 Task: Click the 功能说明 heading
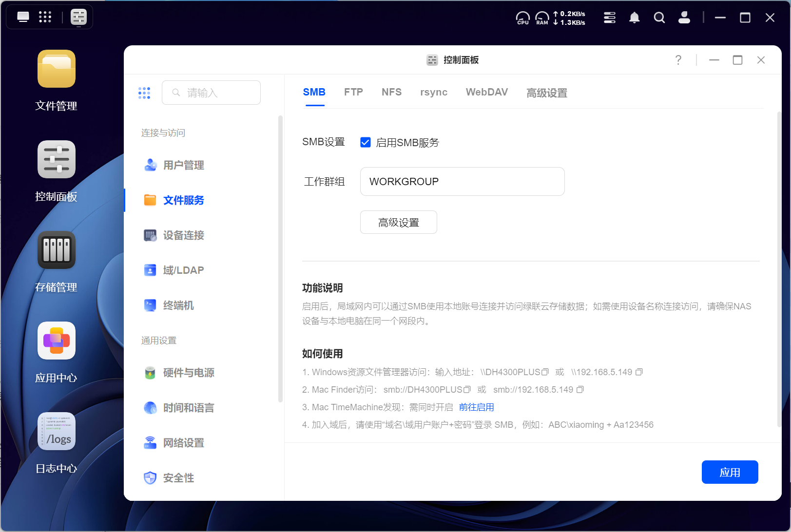(x=322, y=288)
